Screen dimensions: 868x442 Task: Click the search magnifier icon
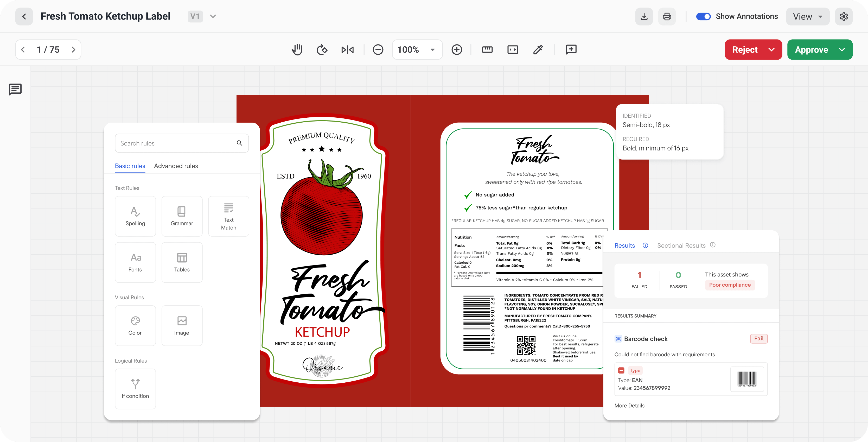pos(239,143)
